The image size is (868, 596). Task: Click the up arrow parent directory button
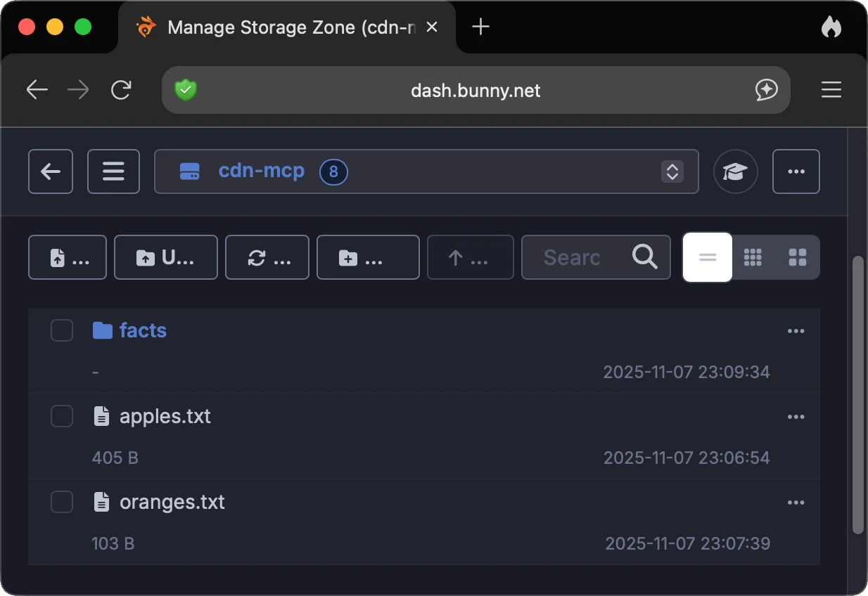tap(471, 257)
